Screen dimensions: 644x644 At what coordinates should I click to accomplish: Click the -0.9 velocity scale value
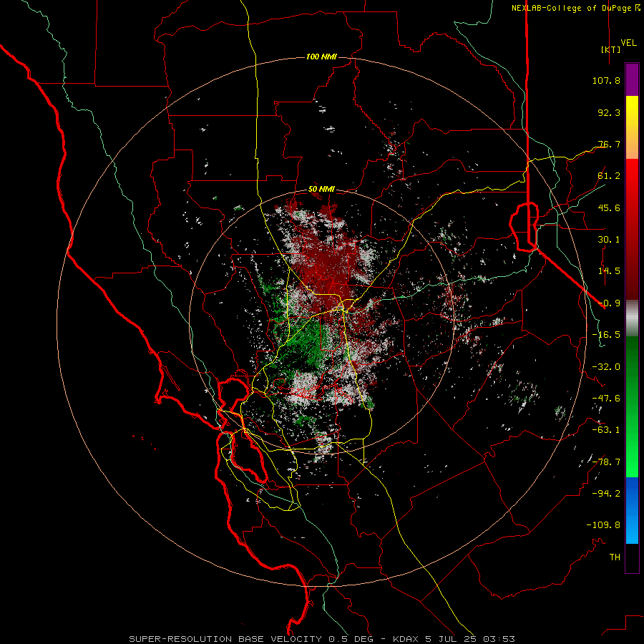609,303
